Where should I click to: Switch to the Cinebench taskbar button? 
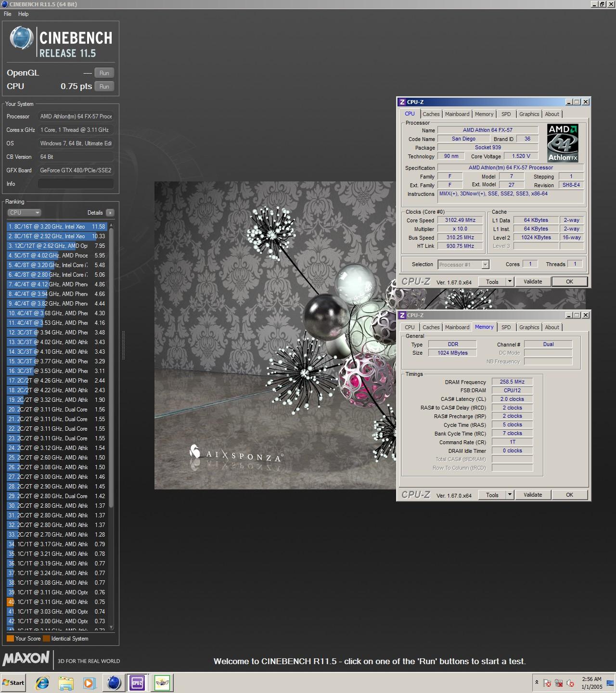point(114,682)
